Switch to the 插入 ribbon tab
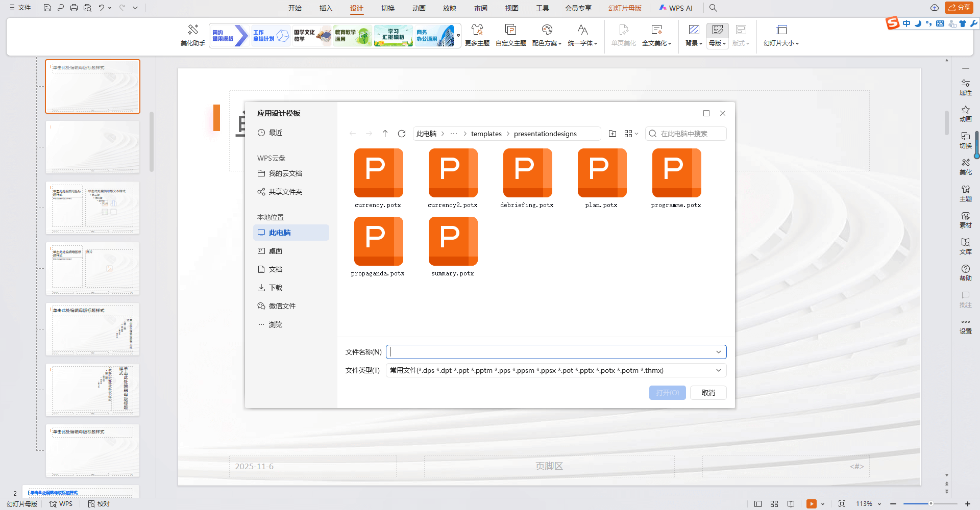The width and height of the screenshot is (980, 510). 326,8
